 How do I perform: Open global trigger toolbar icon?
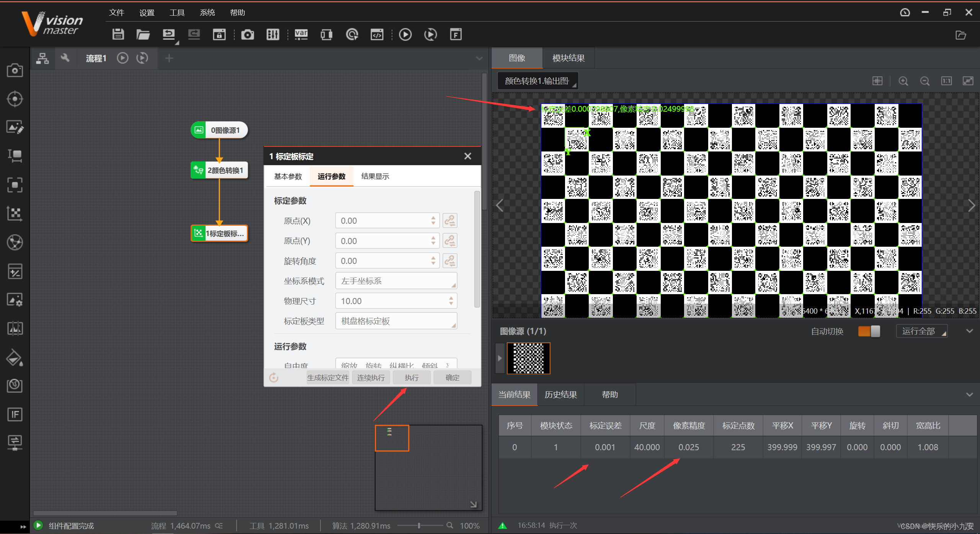352,34
